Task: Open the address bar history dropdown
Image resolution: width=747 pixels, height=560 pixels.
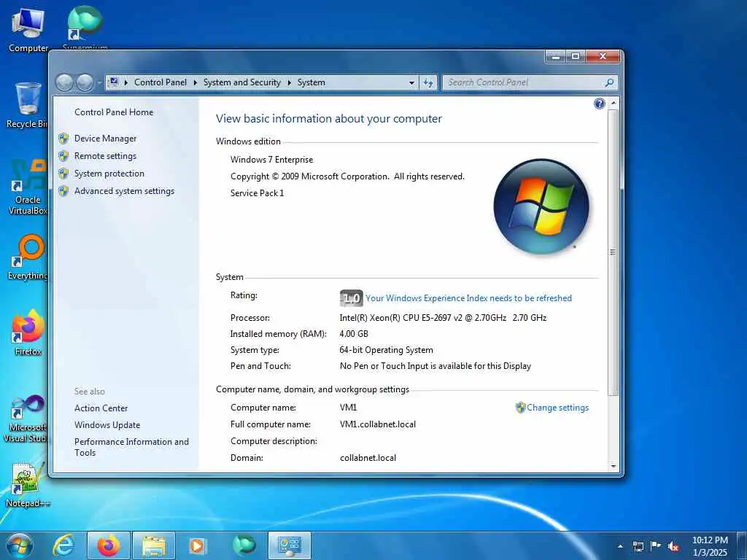Action: pyautogui.click(x=411, y=83)
